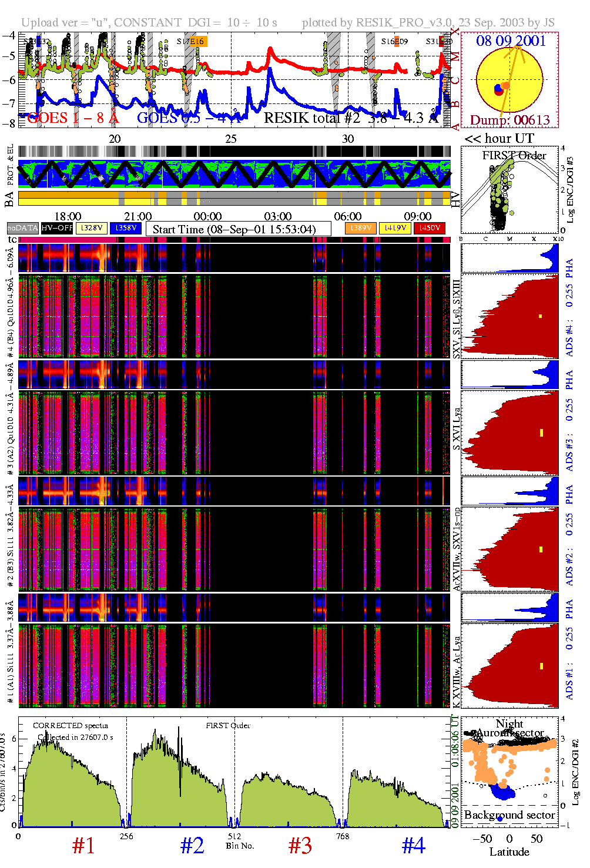Select the 1328V pale yellow legend box
Image resolution: width=590 pixels, height=868 pixels.
click(x=92, y=228)
